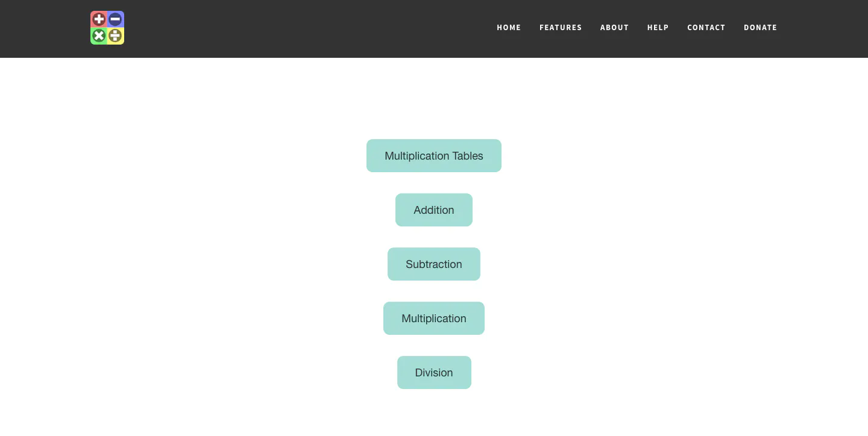This screenshot has height=436, width=868.
Task: Visit the About section
Action: click(614, 28)
